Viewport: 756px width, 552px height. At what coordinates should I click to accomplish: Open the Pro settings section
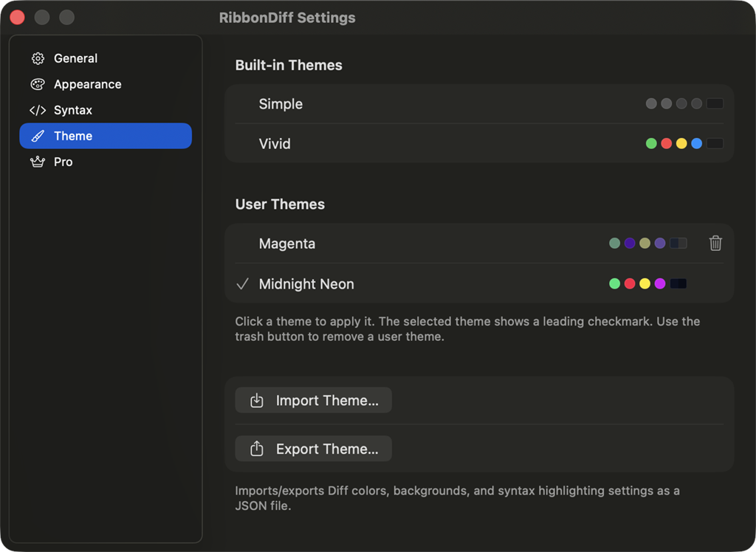63,162
